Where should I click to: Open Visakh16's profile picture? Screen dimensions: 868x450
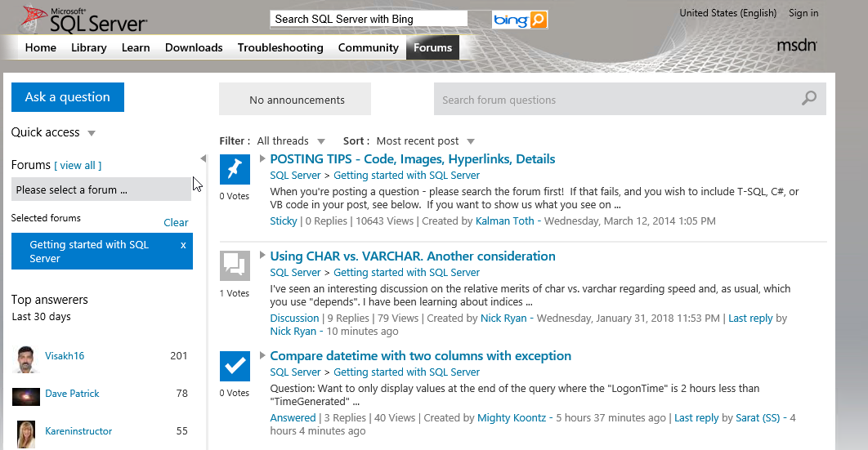coord(26,357)
